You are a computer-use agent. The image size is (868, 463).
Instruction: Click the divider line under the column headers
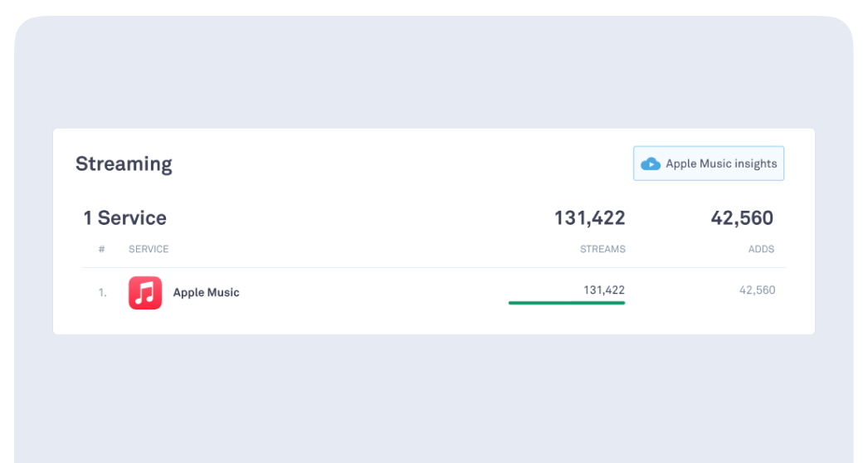[433, 267]
